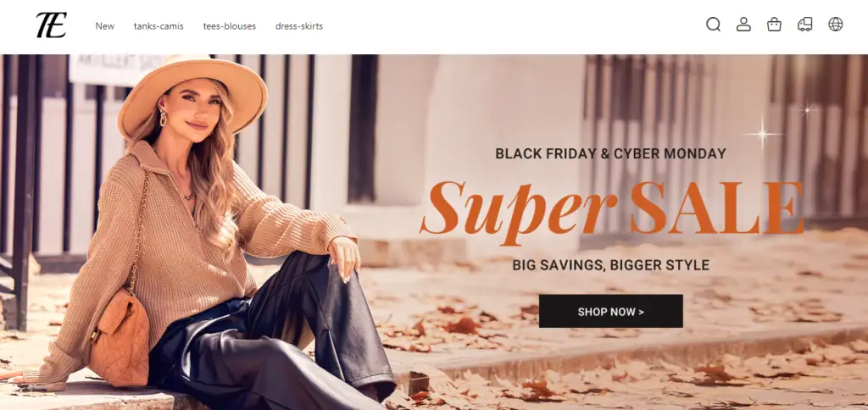Open the search magnifier icon

(x=713, y=25)
